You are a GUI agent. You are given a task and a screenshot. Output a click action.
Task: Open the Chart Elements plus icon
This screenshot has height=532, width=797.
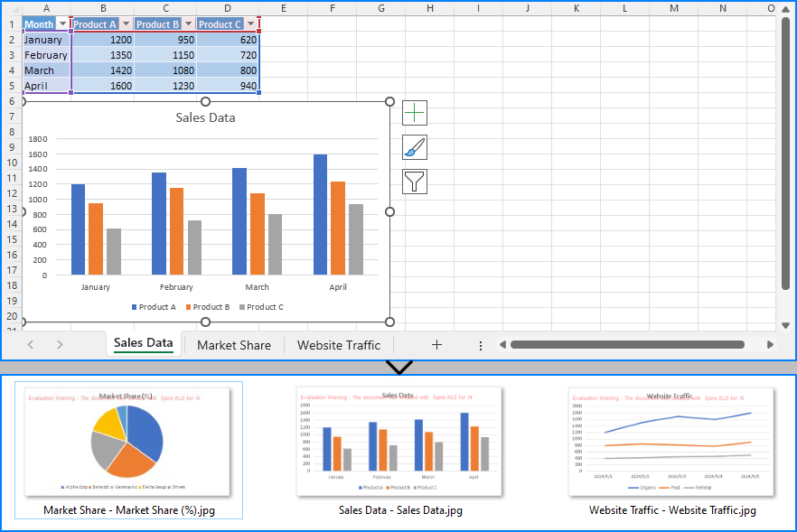414,112
